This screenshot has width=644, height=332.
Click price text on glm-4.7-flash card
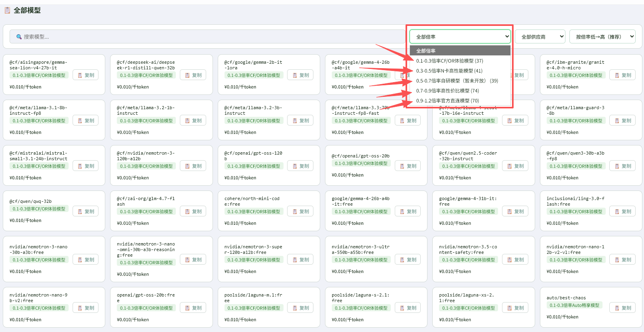click(133, 223)
